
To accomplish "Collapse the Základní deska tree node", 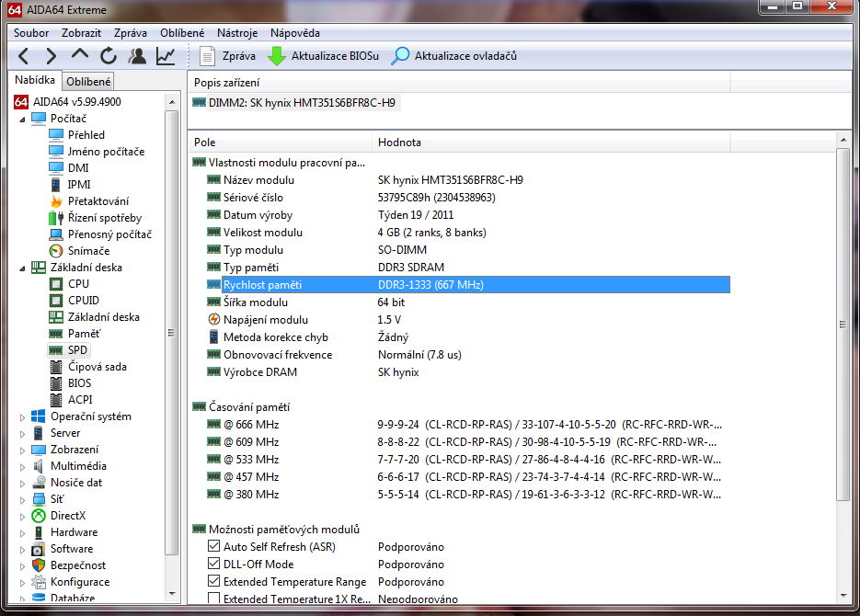I will point(22,268).
